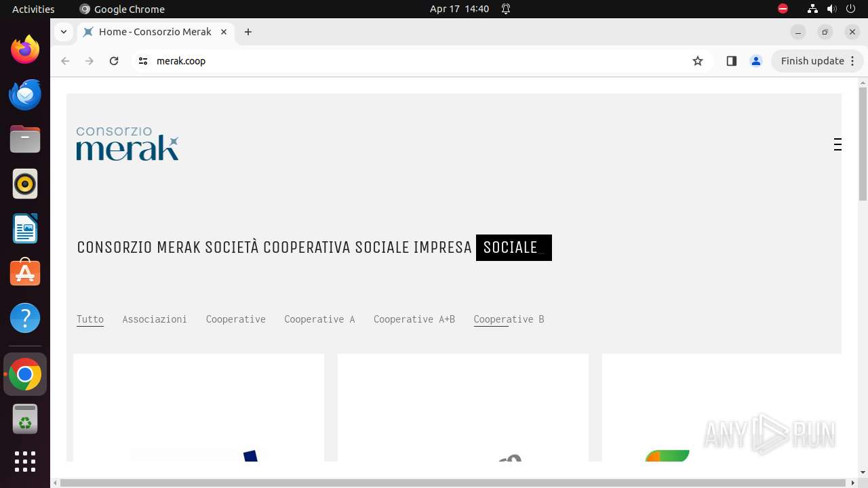Click the browser forward arrow
This screenshot has height=488, width=868.
(x=90, y=61)
